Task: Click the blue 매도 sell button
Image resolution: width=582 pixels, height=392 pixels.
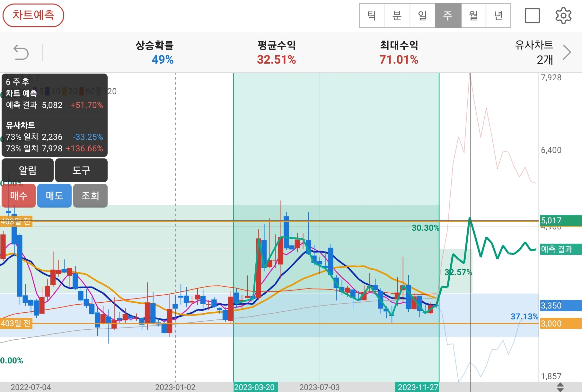Action: tap(54, 196)
